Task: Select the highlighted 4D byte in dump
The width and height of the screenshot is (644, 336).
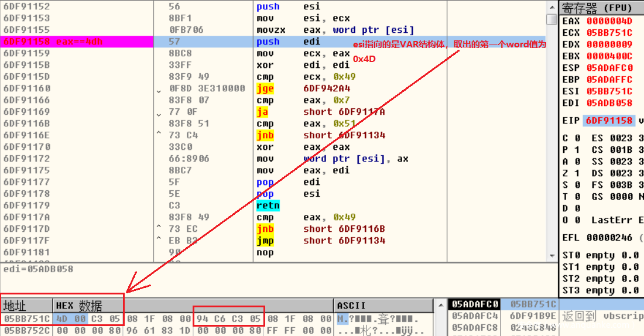Action: pos(62,319)
